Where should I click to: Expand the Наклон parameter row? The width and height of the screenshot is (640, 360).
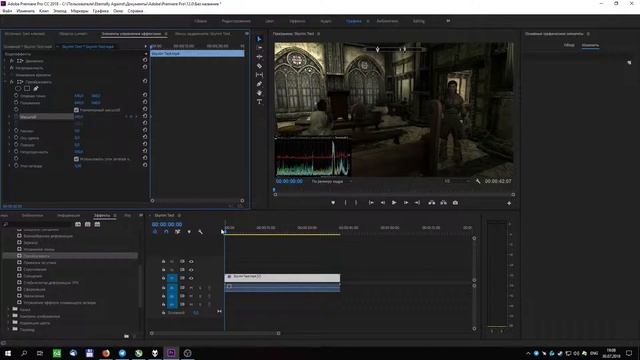9,131
